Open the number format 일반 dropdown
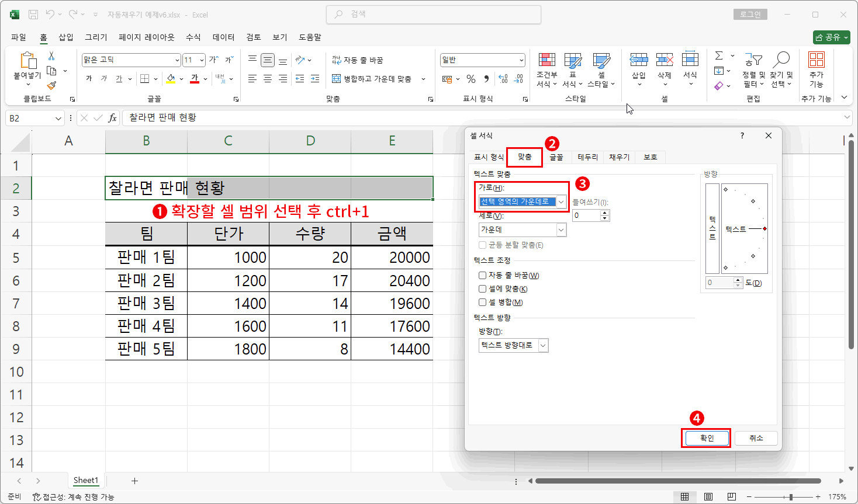 click(x=521, y=60)
